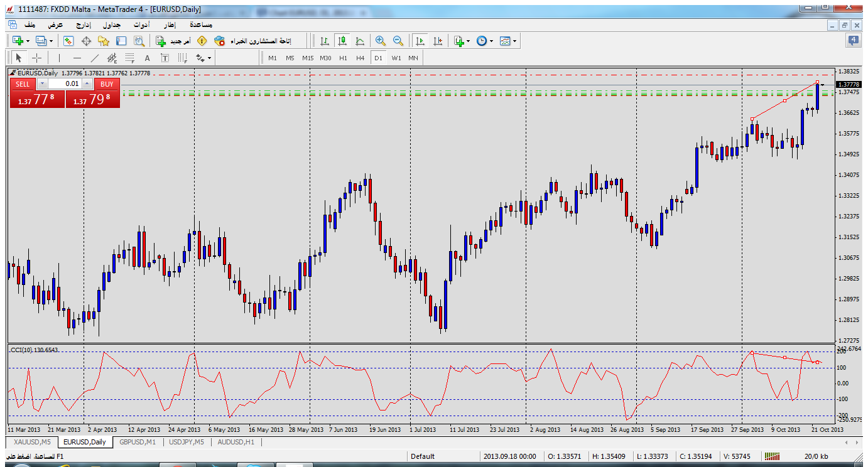Switch timeframe to M1
Viewport: 868px width, 467px height.
[273, 58]
